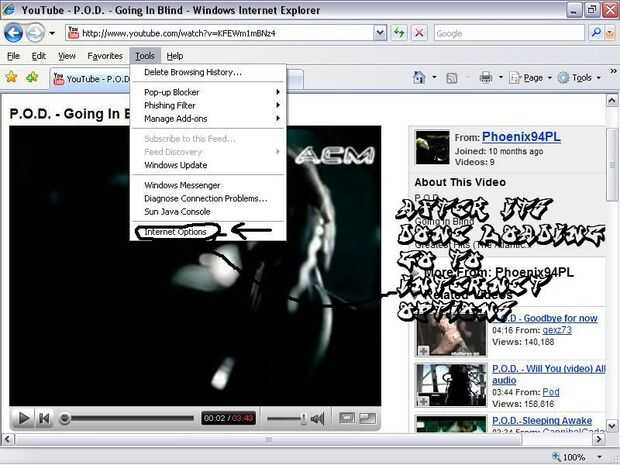Click the Print toolbar icon

click(486, 78)
